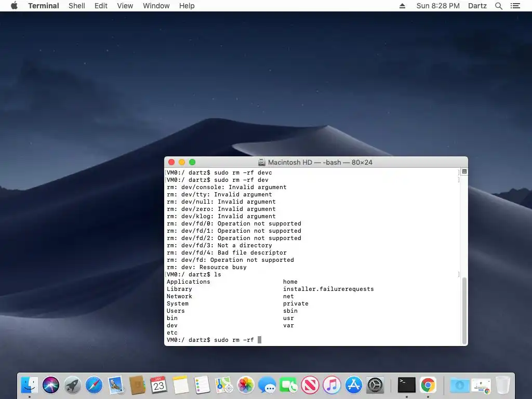Open Maps app in Dock
The image size is (532, 399).
[x=223, y=385]
